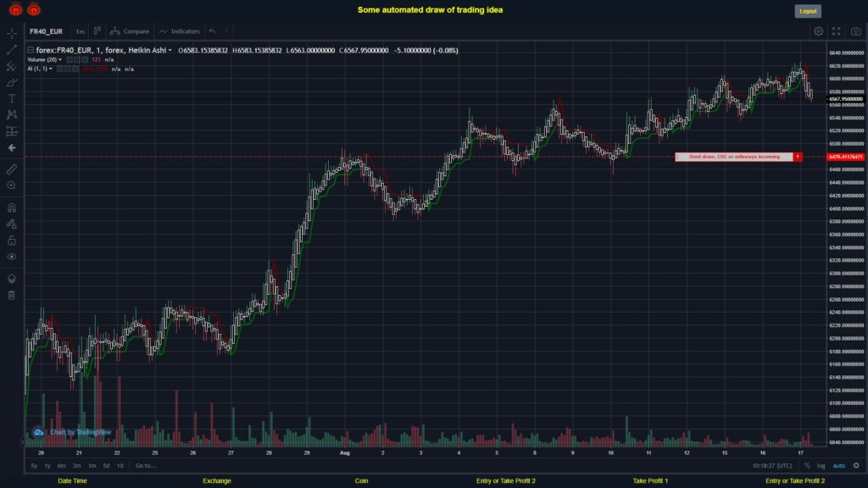Remove drawings with the trash icon
Screen dimensions: 868x488
click(x=12, y=295)
